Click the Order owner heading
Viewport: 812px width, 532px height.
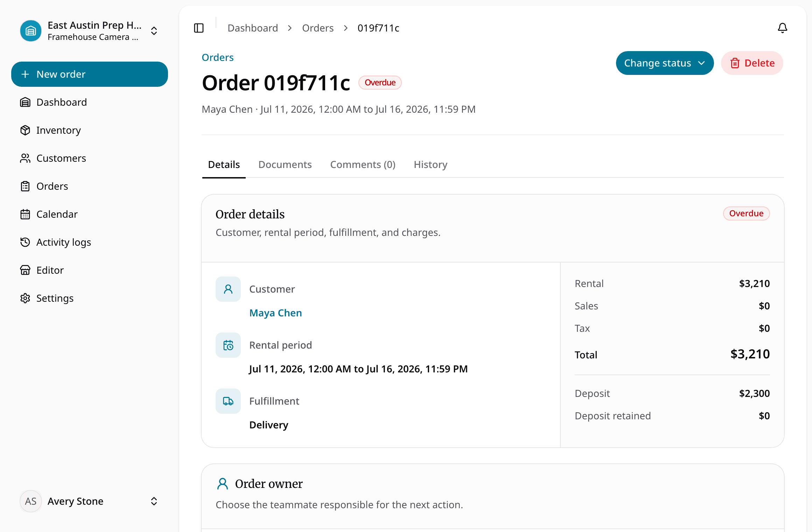(269, 484)
